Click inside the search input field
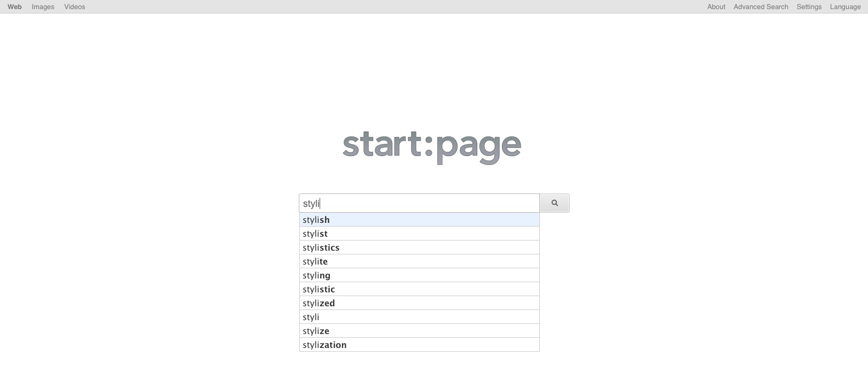The width and height of the screenshot is (868, 372). (419, 203)
